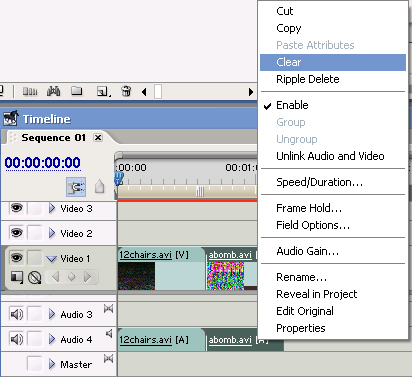Expand the Audio 4 track
The image size is (412, 377).
click(52, 339)
